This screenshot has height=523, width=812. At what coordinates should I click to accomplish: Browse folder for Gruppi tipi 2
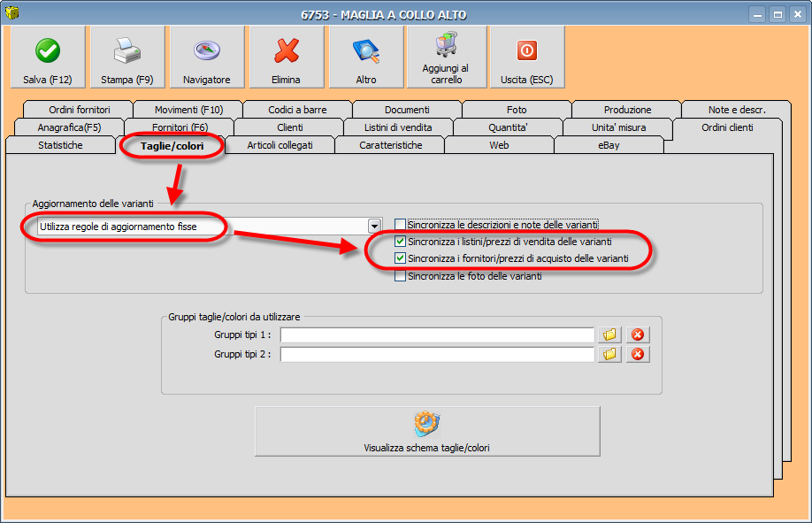click(x=609, y=354)
